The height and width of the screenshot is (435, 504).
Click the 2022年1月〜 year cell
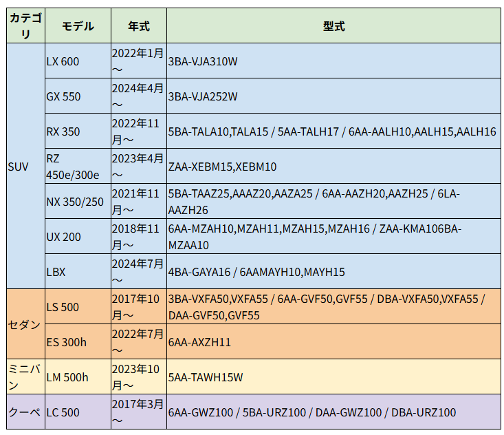click(139, 61)
